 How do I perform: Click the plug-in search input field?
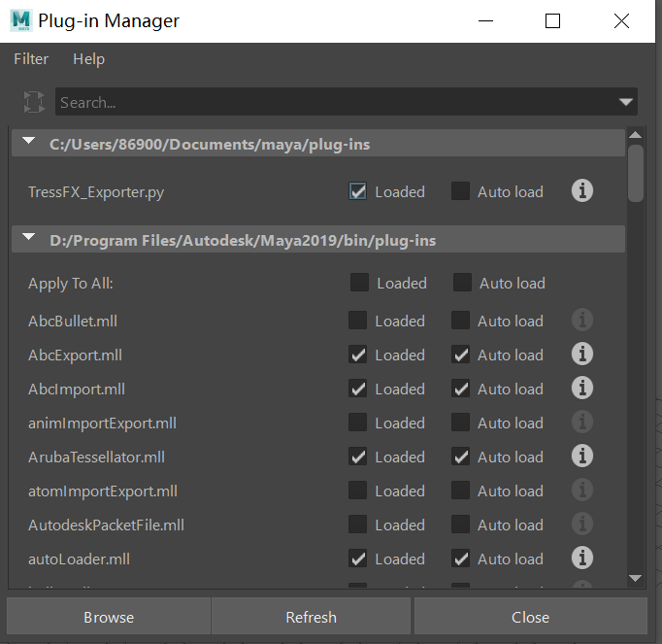click(330, 102)
